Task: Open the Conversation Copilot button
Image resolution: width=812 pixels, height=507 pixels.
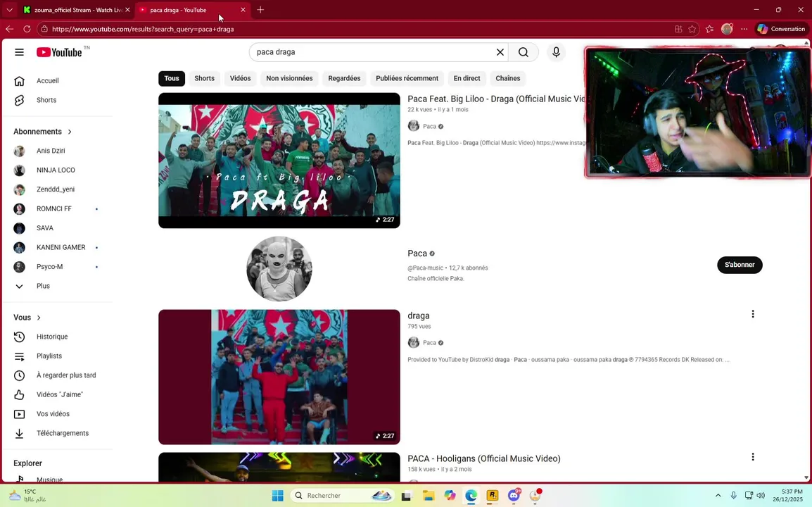Action: pos(781,29)
